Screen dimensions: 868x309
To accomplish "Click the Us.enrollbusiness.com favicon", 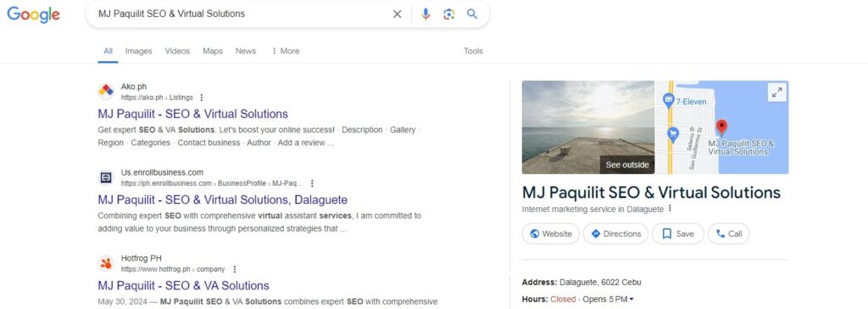I will pos(106,177).
